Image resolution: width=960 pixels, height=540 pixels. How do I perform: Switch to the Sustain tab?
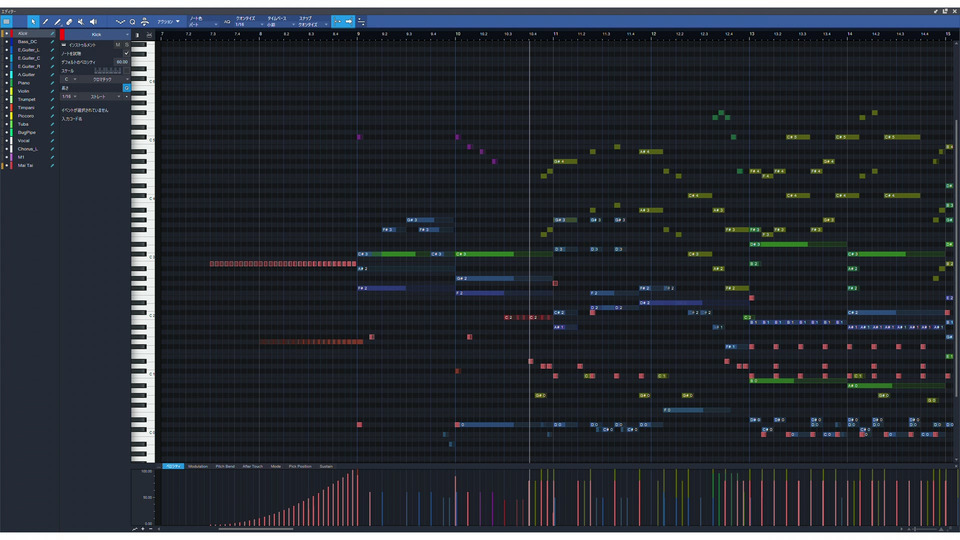pos(326,467)
